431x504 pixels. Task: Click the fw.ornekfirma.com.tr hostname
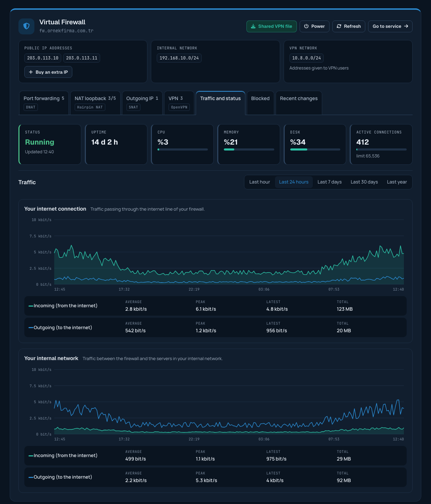[66, 31]
